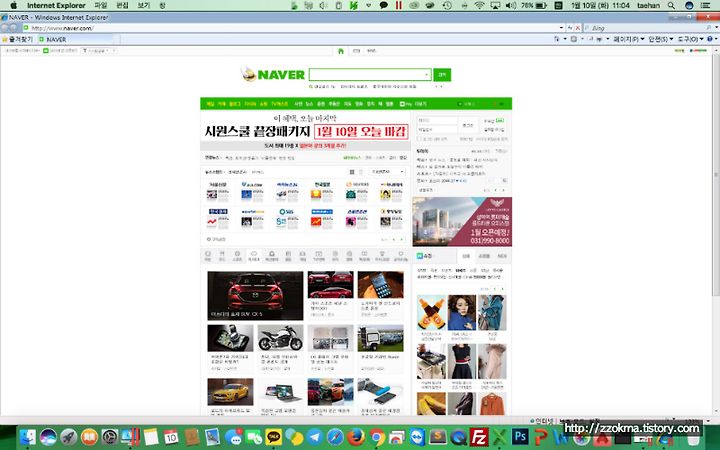Image resolution: width=720 pixels, height=450 pixels.
Task: Open Sublime Text from the Dock
Action: click(438, 437)
